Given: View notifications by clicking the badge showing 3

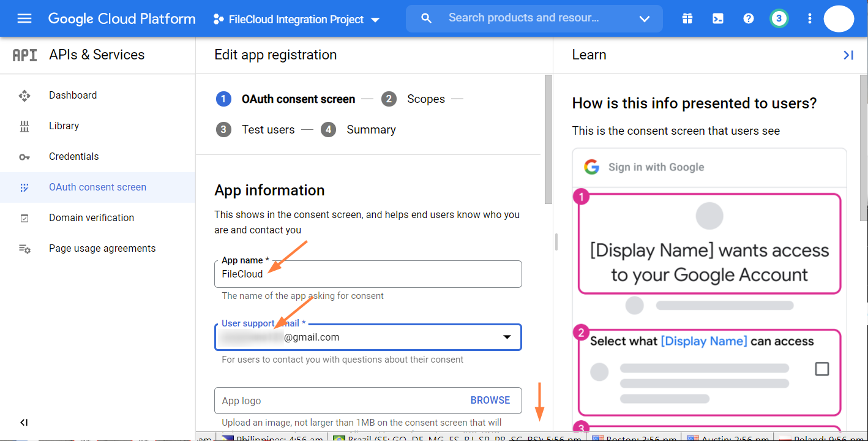Looking at the screenshot, I should (779, 18).
